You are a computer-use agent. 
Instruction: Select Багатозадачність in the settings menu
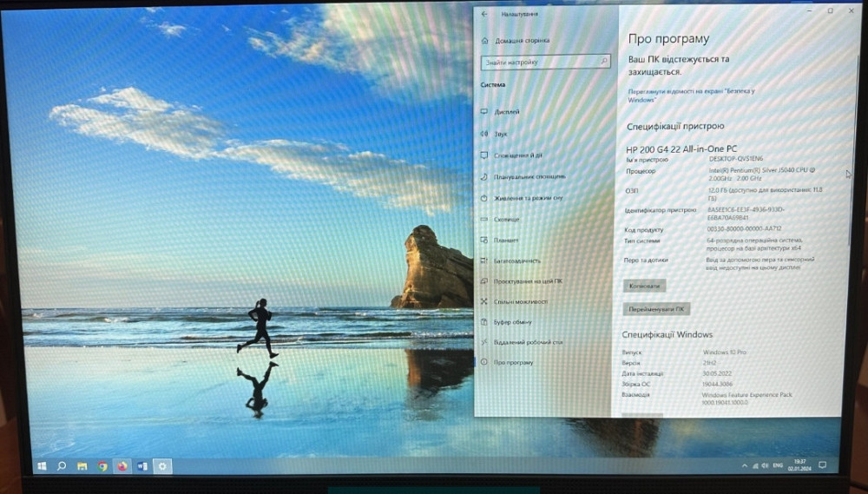517,260
